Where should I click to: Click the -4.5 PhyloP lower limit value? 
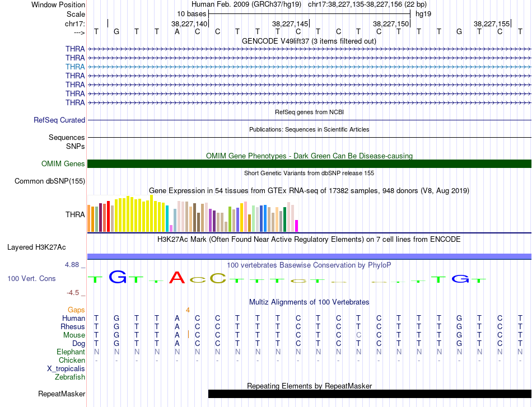(x=73, y=293)
